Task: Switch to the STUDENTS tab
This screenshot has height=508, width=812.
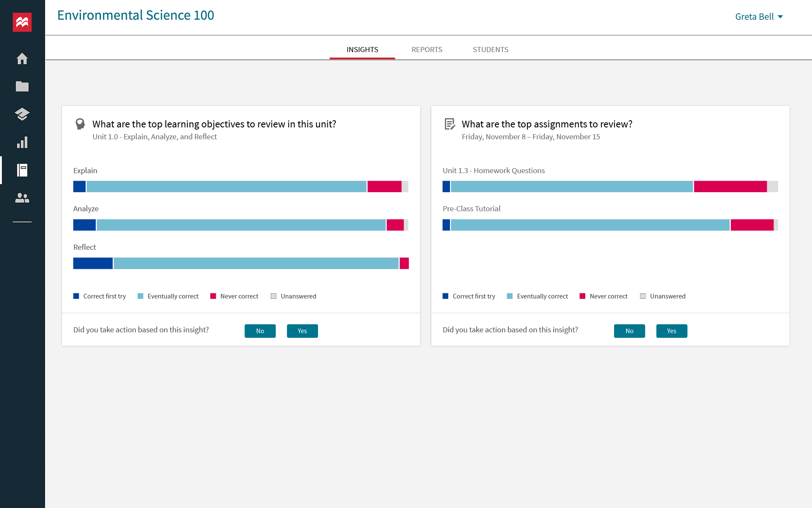Action: click(490, 49)
